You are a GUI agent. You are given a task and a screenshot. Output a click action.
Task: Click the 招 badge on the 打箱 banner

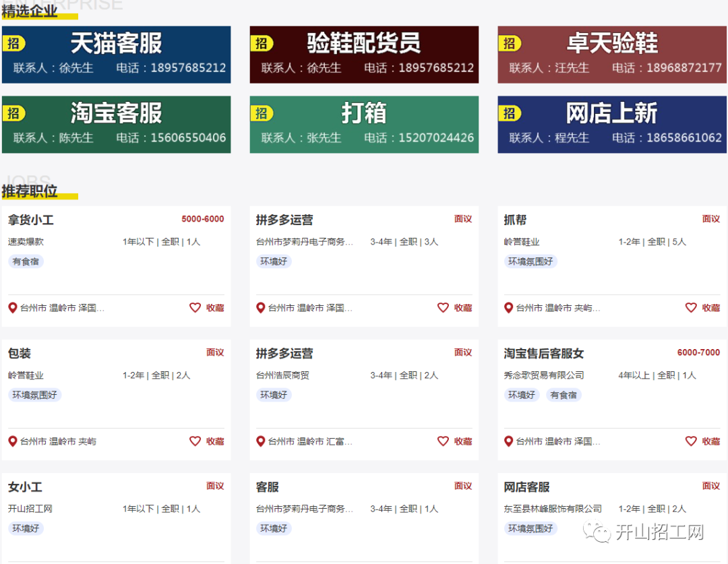(x=263, y=113)
